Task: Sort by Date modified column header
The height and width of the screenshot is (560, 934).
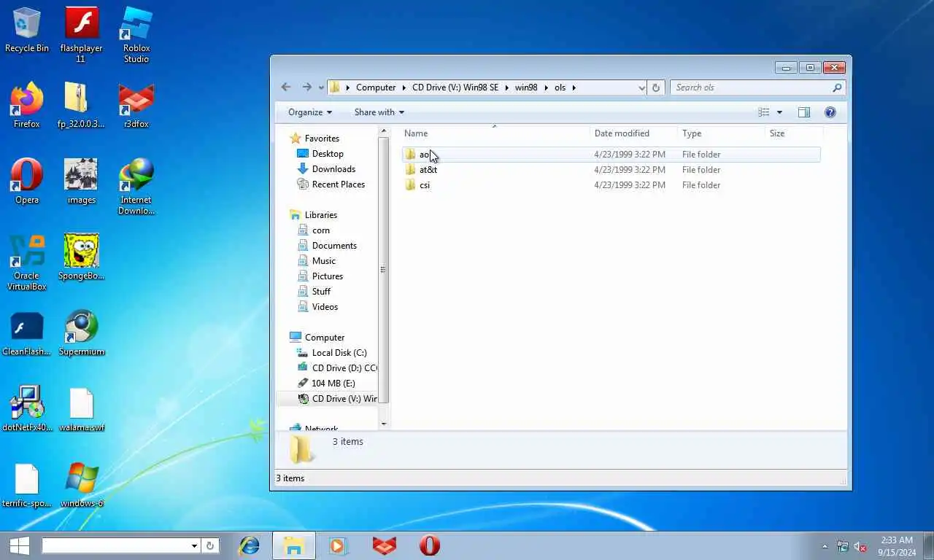Action: (x=633, y=133)
